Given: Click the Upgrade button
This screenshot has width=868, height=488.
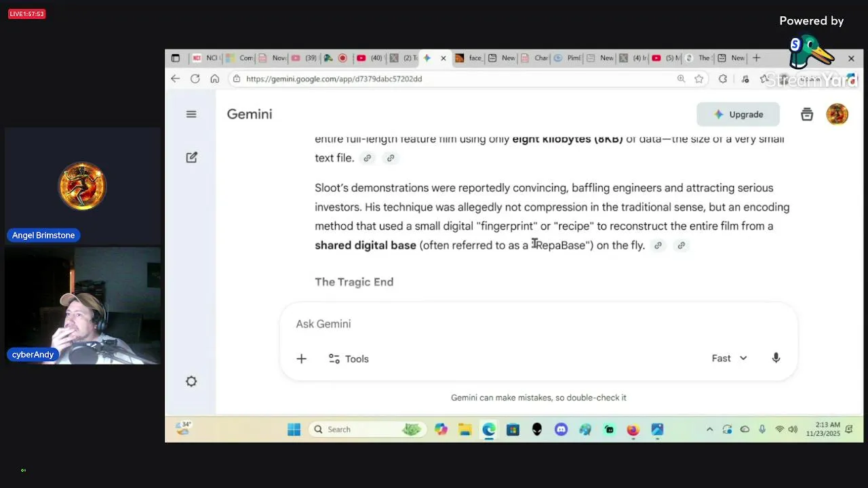Looking at the screenshot, I should [x=738, y=115].
